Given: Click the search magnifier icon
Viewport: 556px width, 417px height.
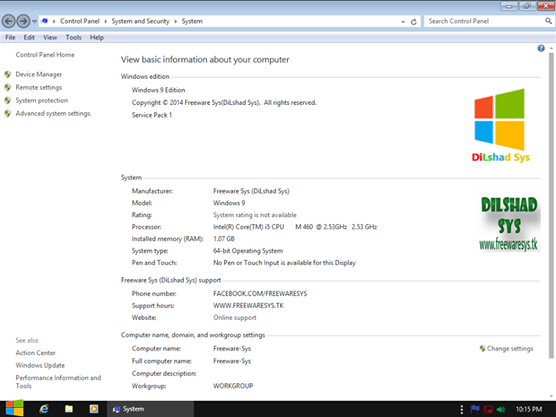Looking at the screenshot, I should coord(549,21).
